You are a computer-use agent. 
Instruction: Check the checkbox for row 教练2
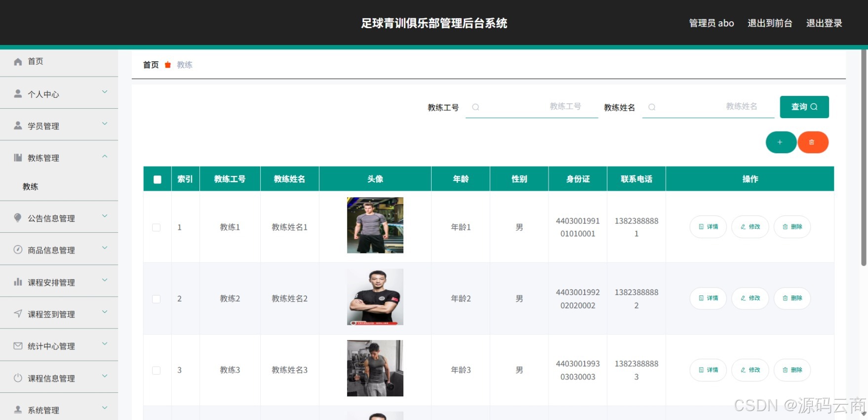(156, 299)
